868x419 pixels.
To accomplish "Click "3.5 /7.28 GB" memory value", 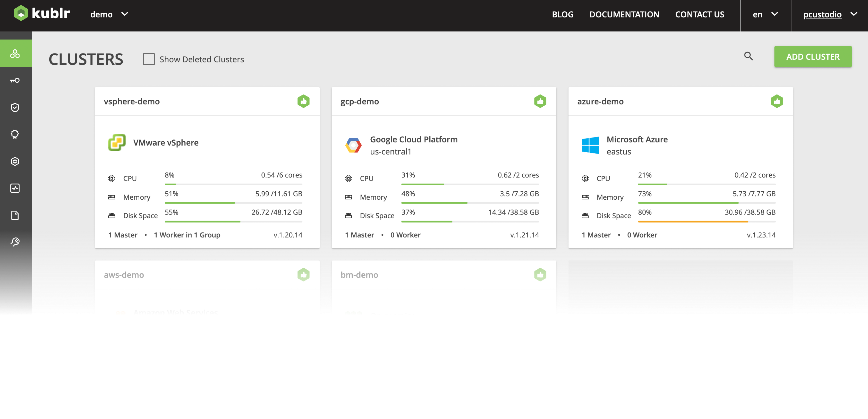I will pyautogui.click(x=519, y=193).
